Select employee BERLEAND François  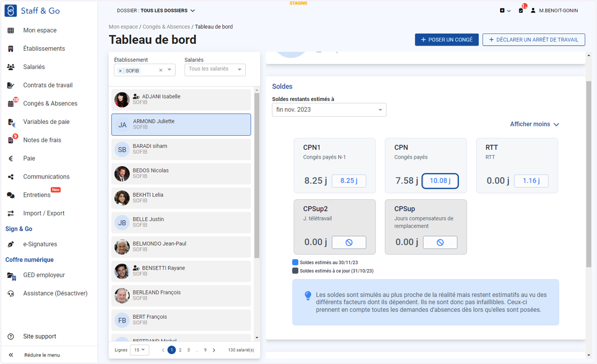pos(181,295)
